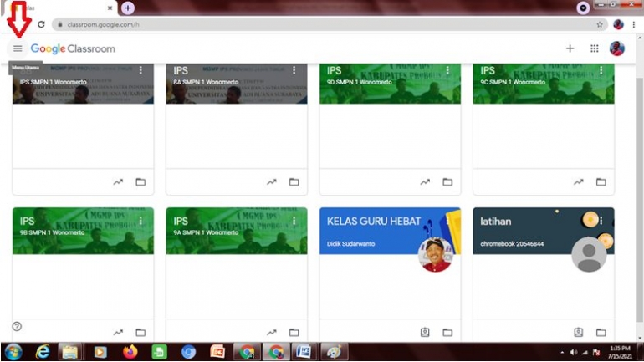Viewport: 644px width, 362px height.
Task: Open three-dot menu on 9B SMPN 1 Wonomerto card
Action: point(141,221)
